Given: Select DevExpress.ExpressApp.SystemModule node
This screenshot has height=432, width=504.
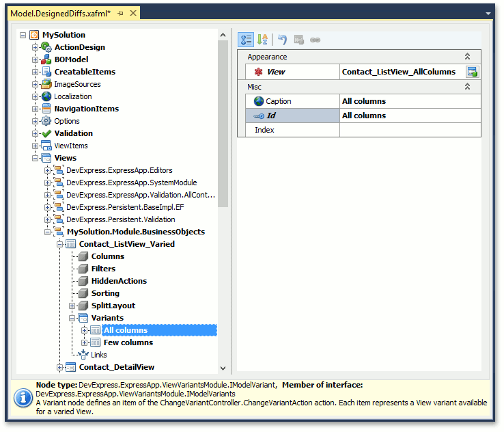Looking at the screenshot, I should (132, 183).
